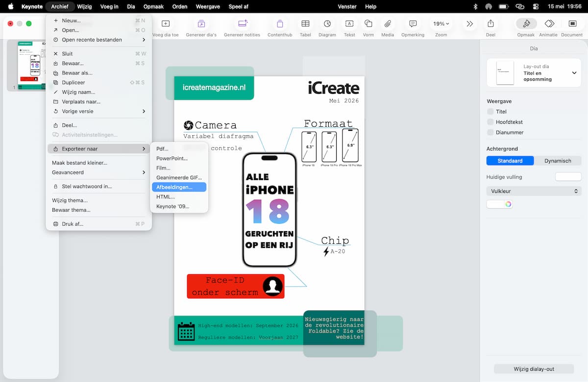Select the Standaard background option

[x=510, y=161]
